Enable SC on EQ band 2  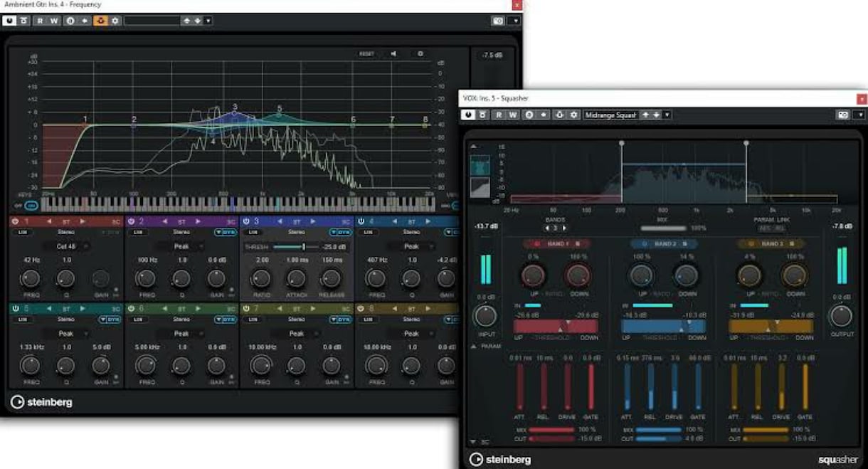[231, 221]
